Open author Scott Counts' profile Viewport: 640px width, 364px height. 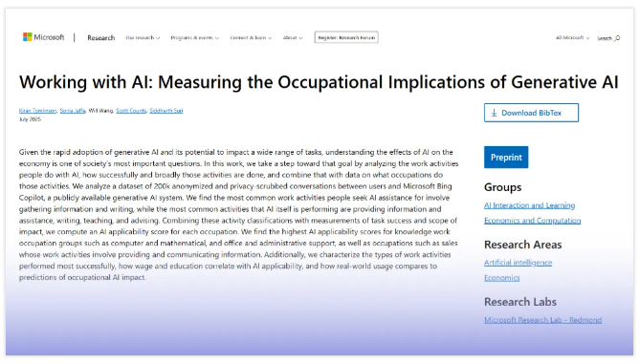point(131,111)
